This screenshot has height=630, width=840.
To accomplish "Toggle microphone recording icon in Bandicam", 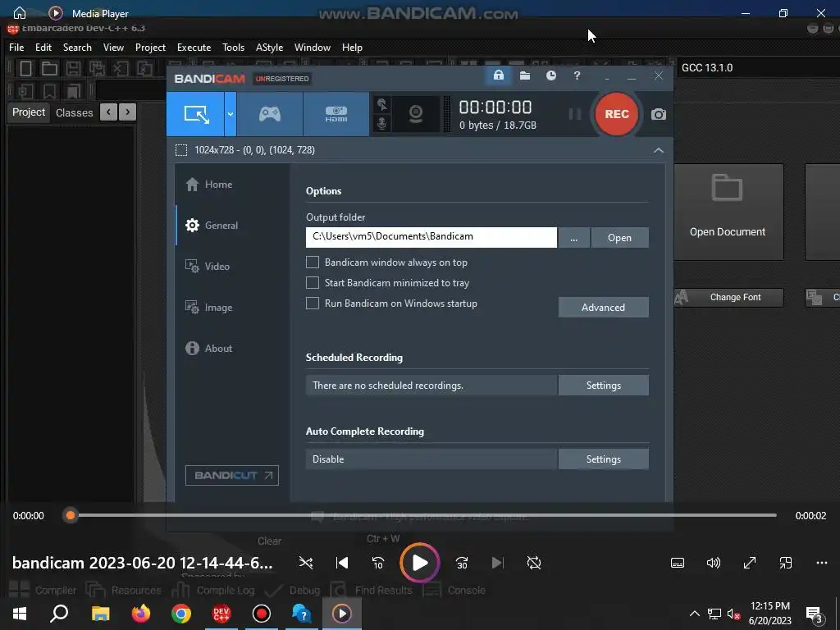I will (x=382, y=124).
